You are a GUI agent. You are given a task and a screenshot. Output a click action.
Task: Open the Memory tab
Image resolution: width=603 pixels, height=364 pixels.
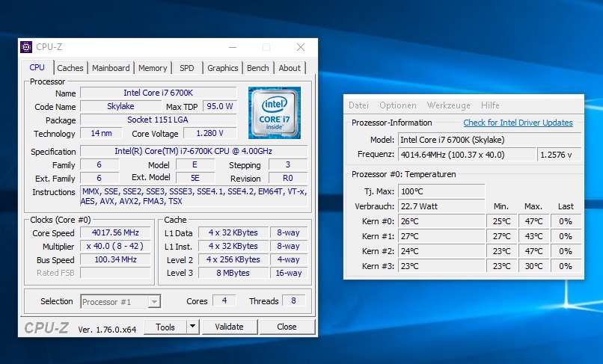153,68
